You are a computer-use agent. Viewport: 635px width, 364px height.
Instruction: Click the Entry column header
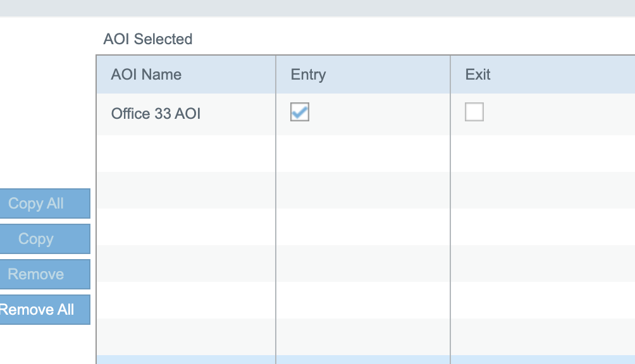tap(308, 75)
